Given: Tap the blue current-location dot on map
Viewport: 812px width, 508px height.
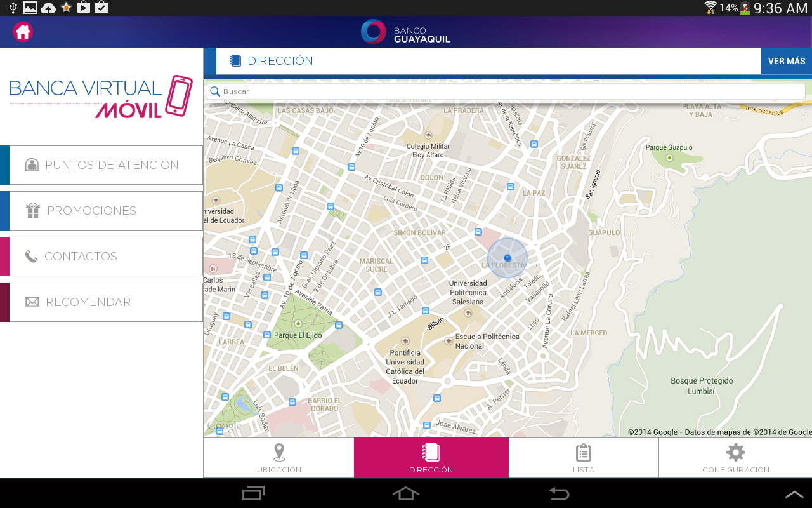Looking at the screenshot, I should [x=507, y=258].
